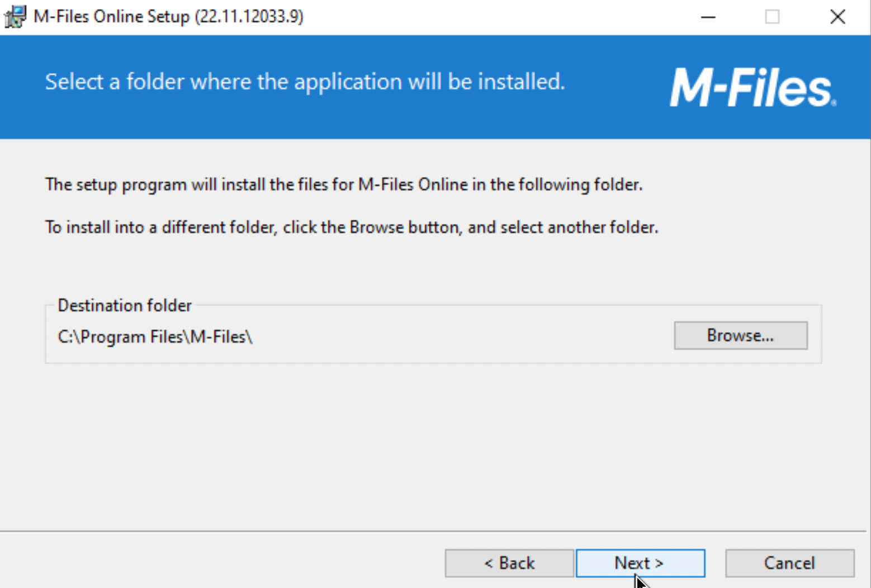The height and width of the screenshot is (588, 871).
Task: Open the Browse folder dialog
Action: [741, 335]
